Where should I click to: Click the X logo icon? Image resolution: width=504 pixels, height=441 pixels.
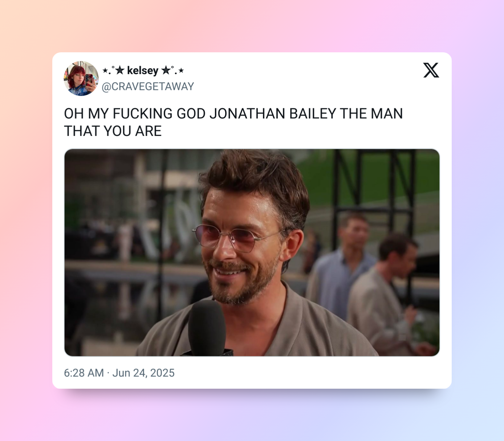point(431,70)
